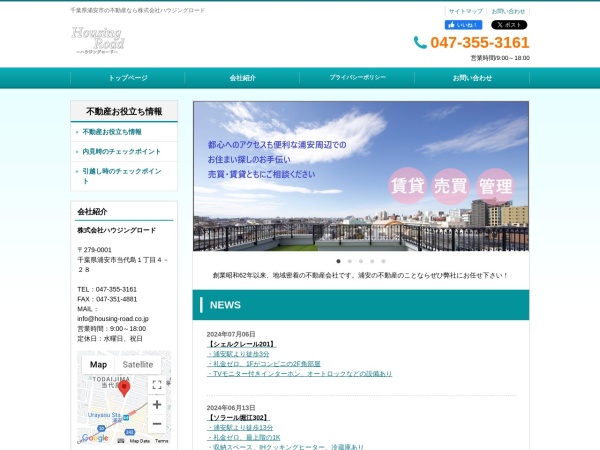This screenshot has width=600, height=450.
Task: Click the email info@housing-road.co.jp
Action: [113, 319]
